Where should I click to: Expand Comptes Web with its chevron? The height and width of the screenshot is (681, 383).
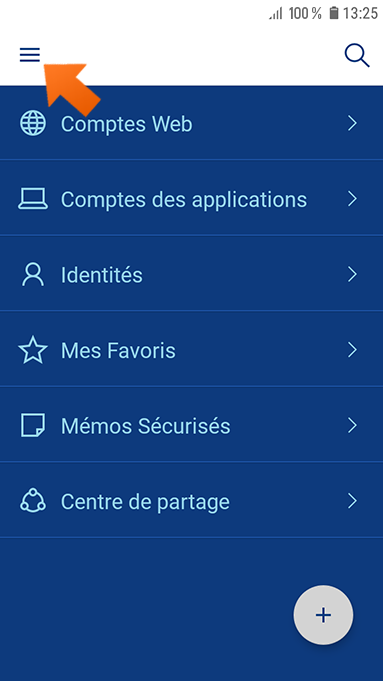353,124
